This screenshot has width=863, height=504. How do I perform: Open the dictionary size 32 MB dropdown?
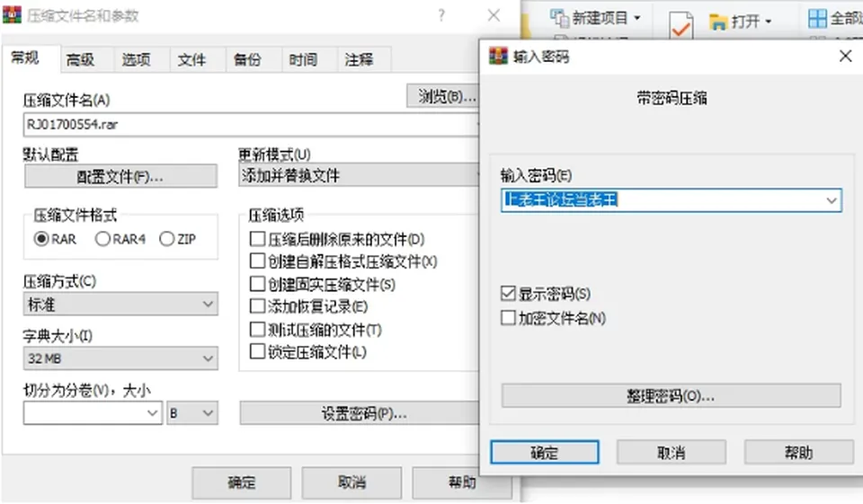coord(120,358)
